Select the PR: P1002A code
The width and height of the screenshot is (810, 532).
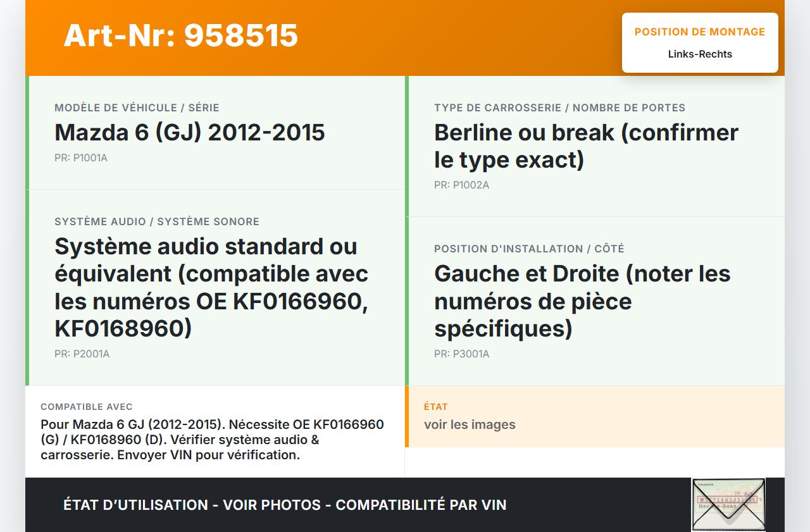point(461,185)
